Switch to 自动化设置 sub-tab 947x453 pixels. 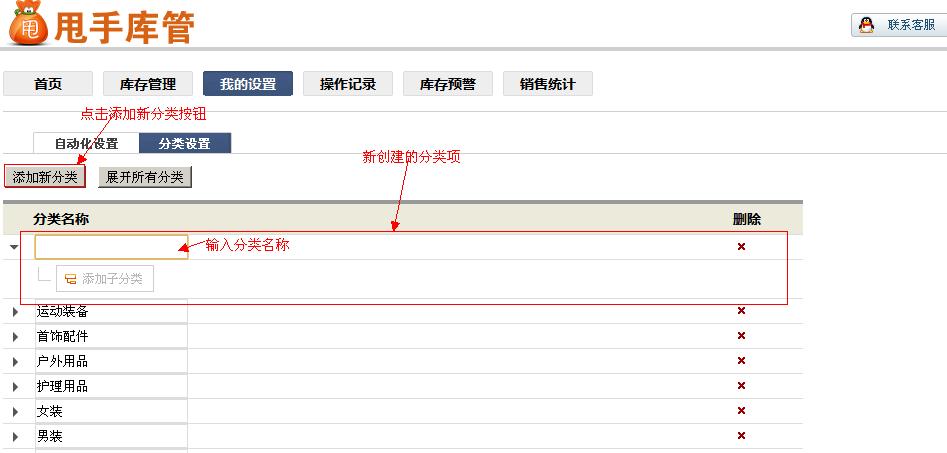[86, 144]
